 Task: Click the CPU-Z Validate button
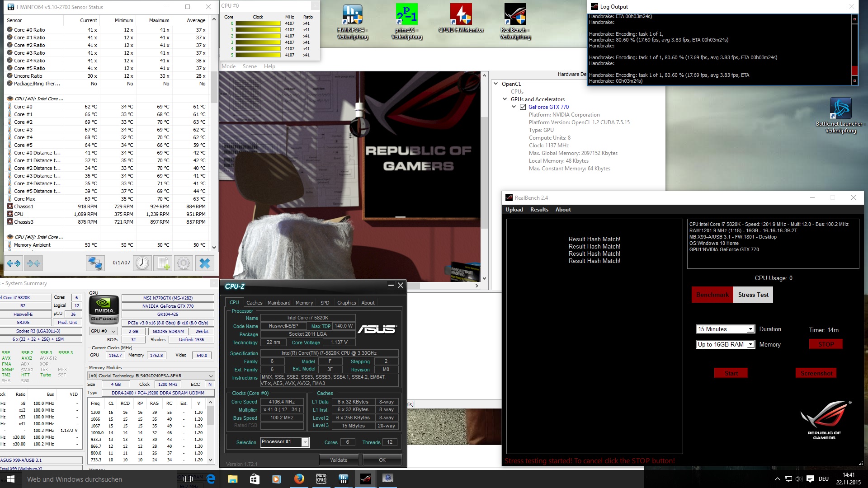tap(339, 460)
